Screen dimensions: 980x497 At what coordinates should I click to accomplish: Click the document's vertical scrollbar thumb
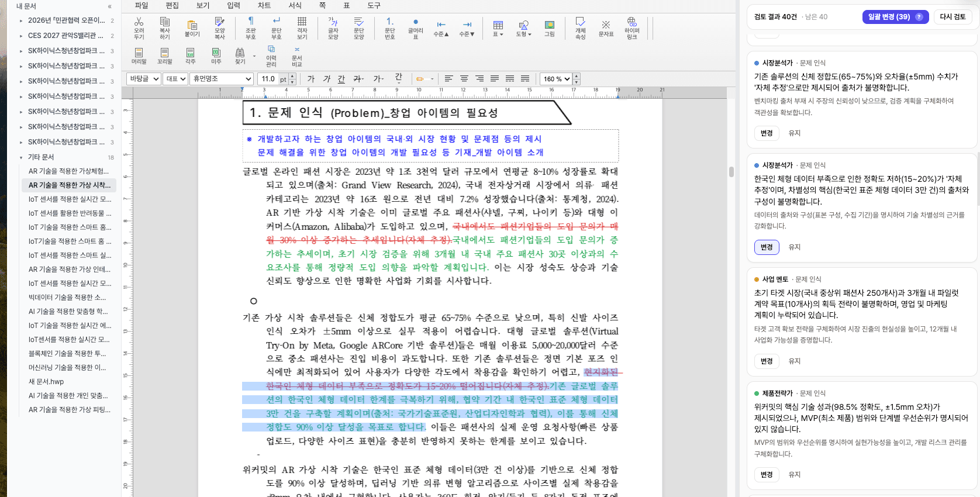coord(731,172)
